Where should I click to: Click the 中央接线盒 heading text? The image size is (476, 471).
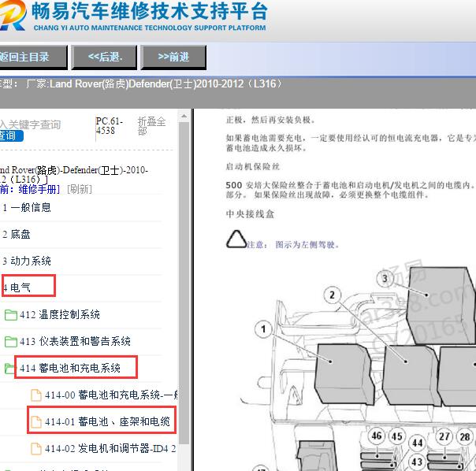coord(250,214)
